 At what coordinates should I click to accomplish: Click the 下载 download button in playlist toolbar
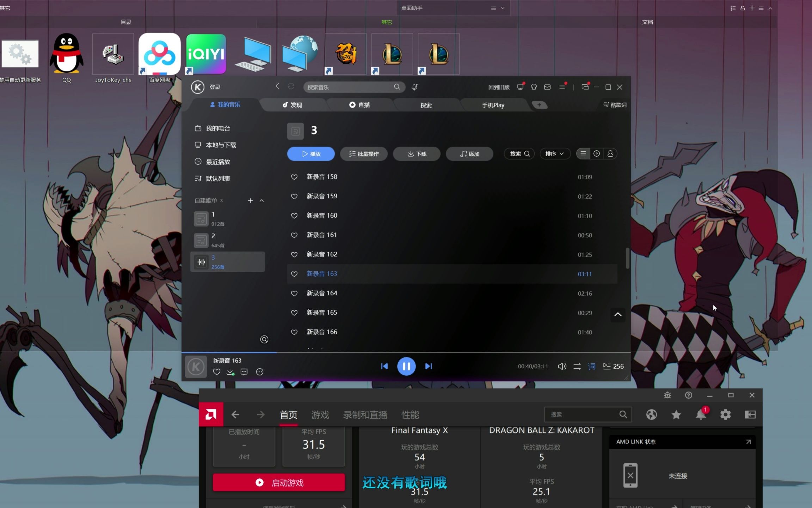(x=417, y=154)
